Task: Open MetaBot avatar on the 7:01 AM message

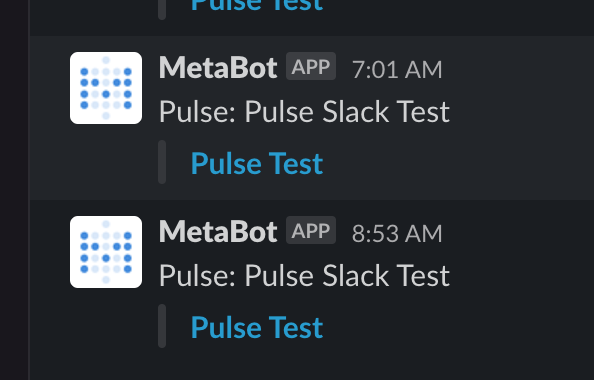Action: (x=106, y=88)
